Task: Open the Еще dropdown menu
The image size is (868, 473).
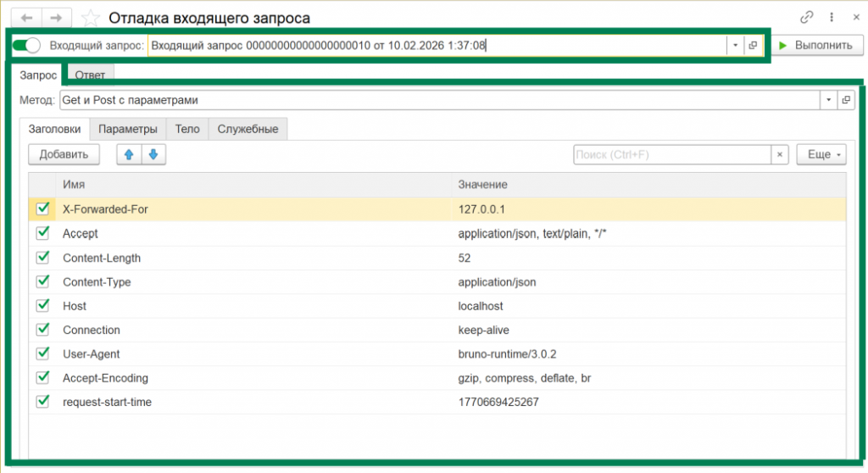Action: pyautogui.click(x=821, y=154)
